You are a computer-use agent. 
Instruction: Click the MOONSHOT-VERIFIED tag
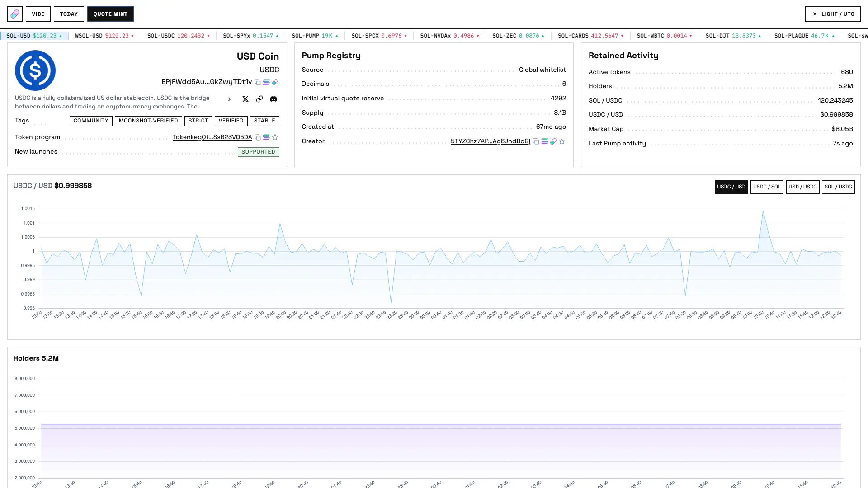click(x=148, y=121)
